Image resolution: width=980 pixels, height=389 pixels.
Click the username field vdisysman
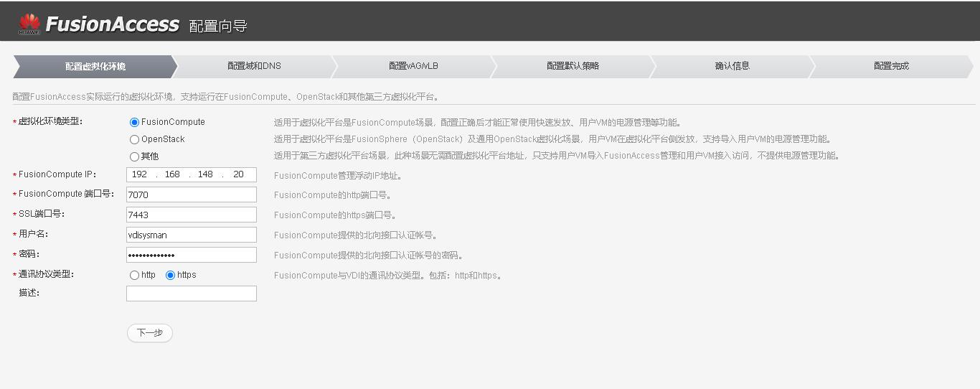[x=192, y=235]
